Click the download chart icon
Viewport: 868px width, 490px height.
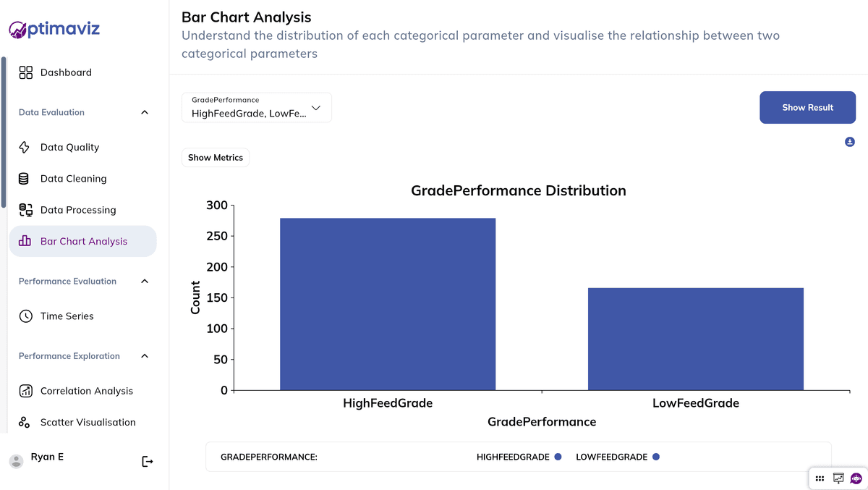click(850, 142)
